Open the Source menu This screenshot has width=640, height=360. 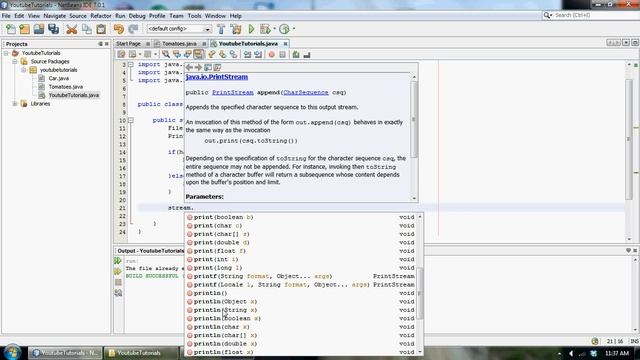(x=78, y=16)
